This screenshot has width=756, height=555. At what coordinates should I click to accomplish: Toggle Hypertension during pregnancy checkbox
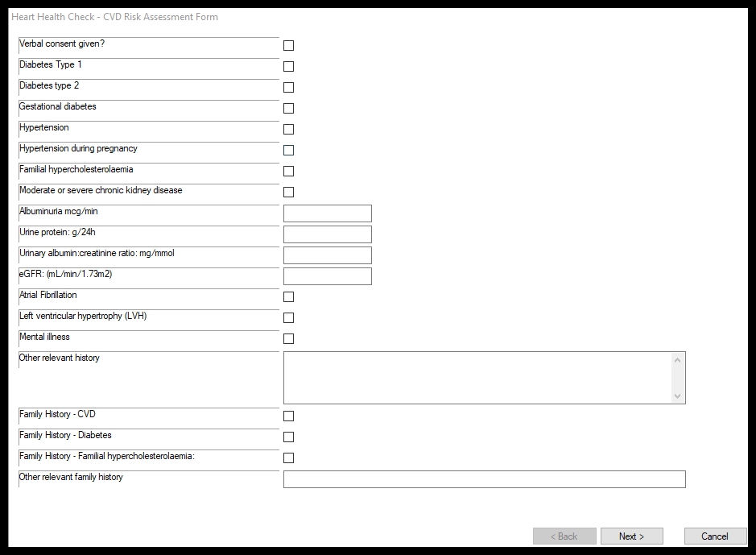(x=288, y=151)
